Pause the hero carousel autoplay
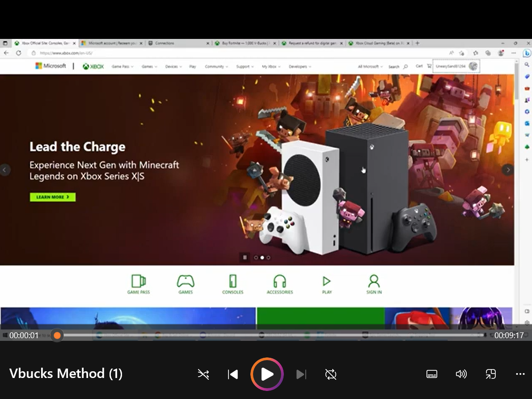This screenshot has height=399, width=532. pos(245,257)
